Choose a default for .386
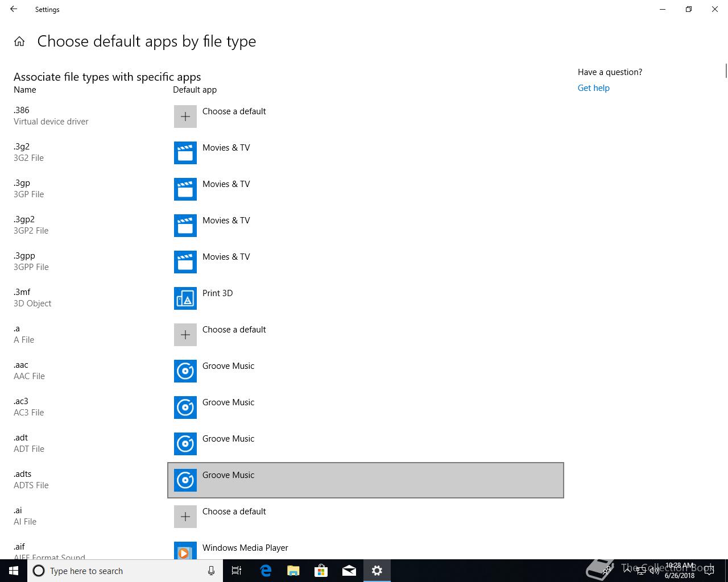 click(366, 117)
